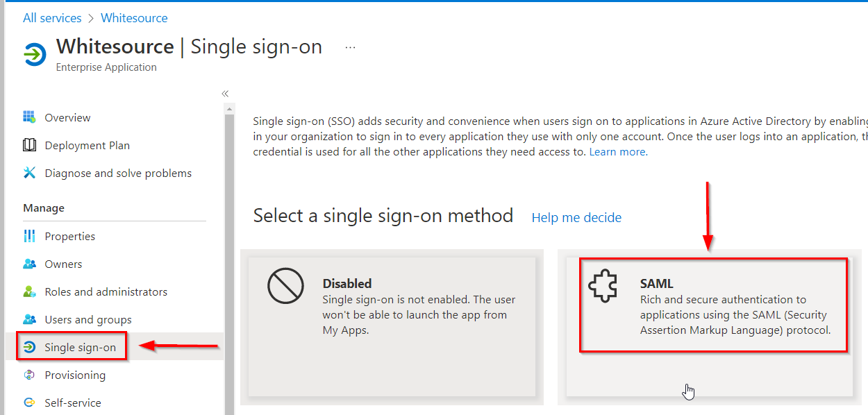This screenshot has width=868, height=415.
Task: Click the Provisioning sync icon
Action: point(29,375)
